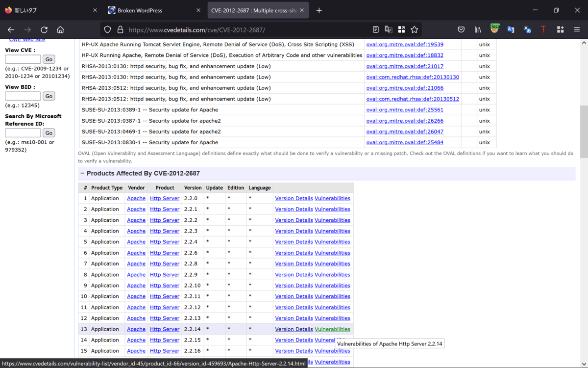Close the Broken WordPress tab
Screen dimensions: 588x368
(x=198, y=10)
